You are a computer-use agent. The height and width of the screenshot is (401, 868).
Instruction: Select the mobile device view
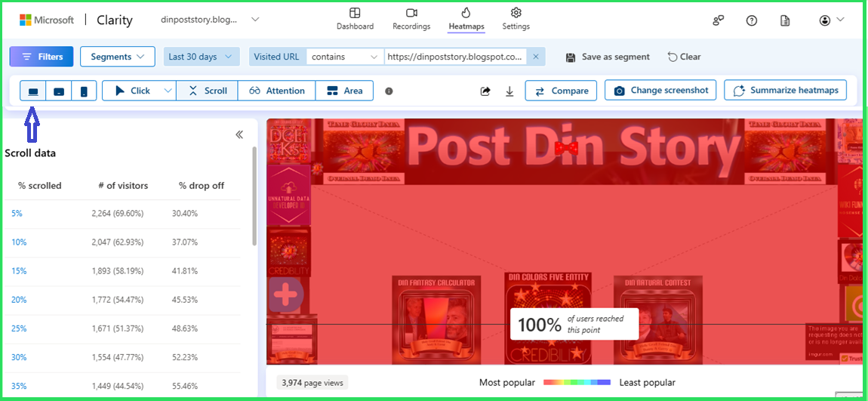(x=84, y=91)
